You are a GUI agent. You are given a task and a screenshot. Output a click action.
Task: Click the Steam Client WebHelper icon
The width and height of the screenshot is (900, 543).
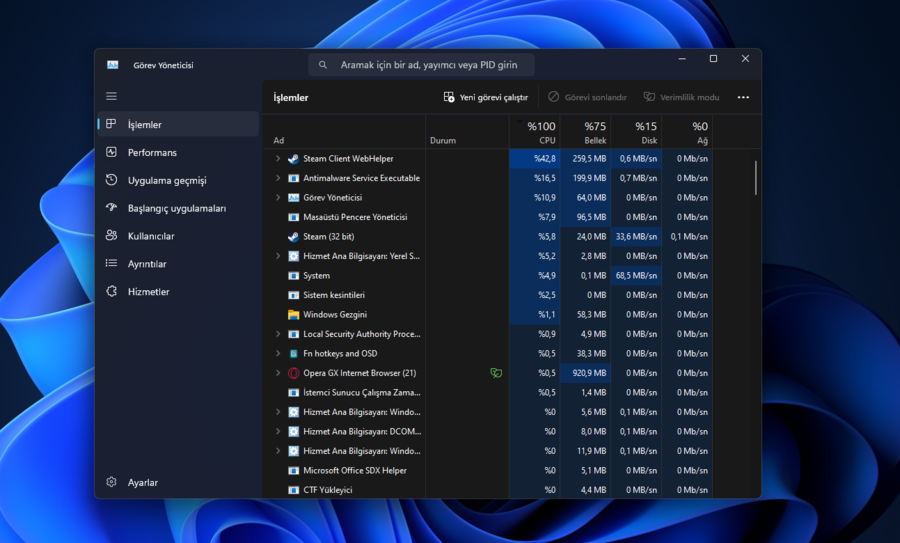point(293,159)
